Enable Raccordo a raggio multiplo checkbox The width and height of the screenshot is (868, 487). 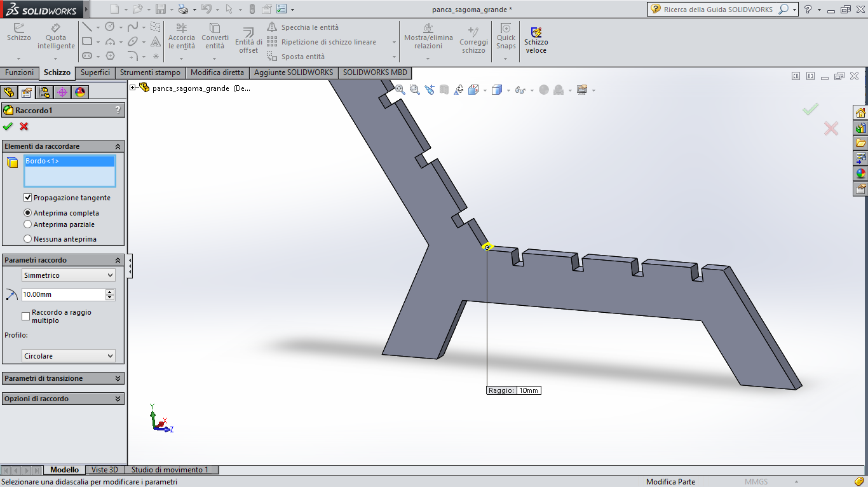pos(26,316)
